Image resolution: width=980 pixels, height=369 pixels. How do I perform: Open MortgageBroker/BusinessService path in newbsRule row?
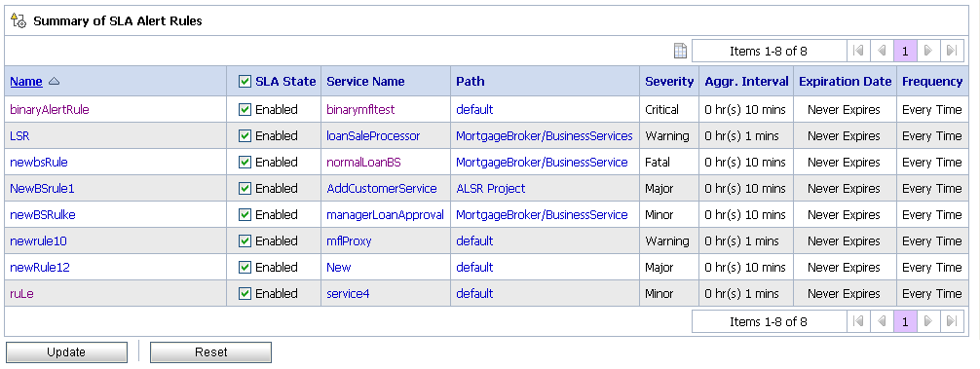(542, 162)
